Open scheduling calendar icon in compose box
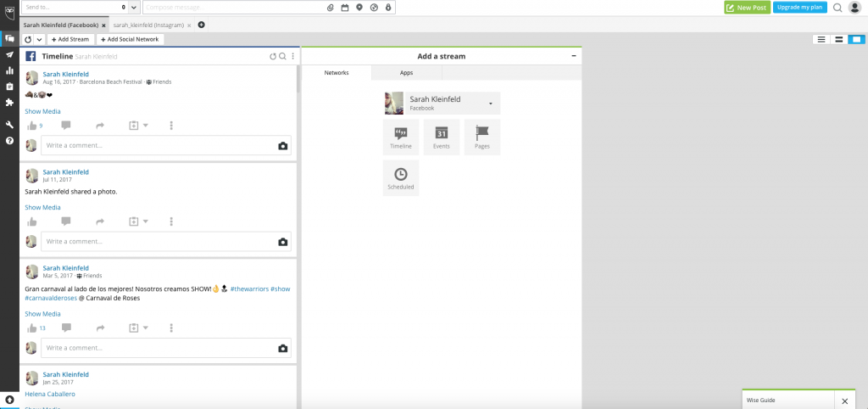 [345, 8]
